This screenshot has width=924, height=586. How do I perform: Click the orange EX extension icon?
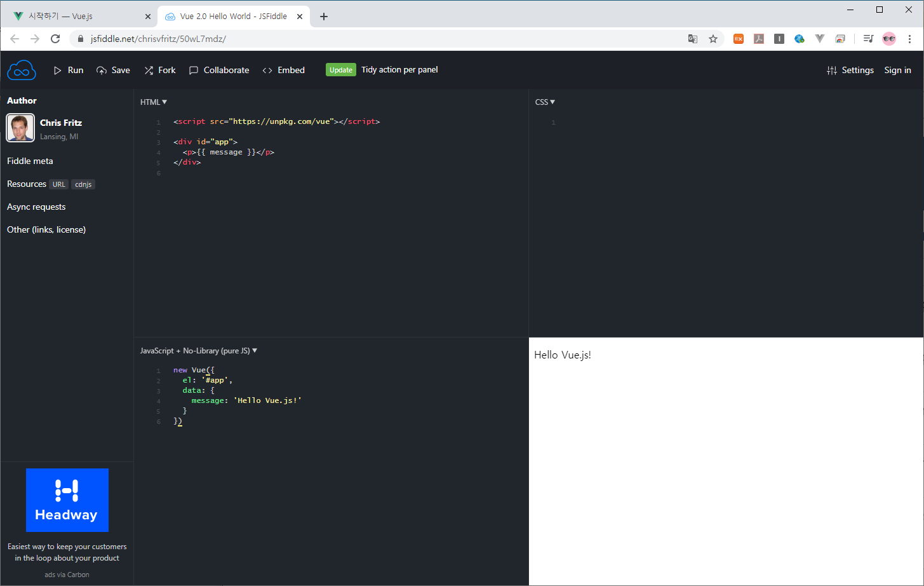[x=739, y=39]
